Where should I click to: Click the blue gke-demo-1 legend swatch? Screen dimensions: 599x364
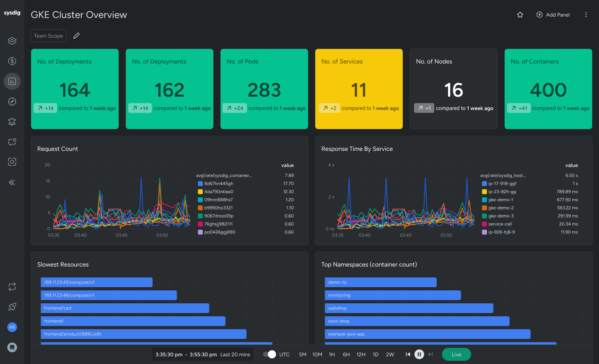pos(484,199)
